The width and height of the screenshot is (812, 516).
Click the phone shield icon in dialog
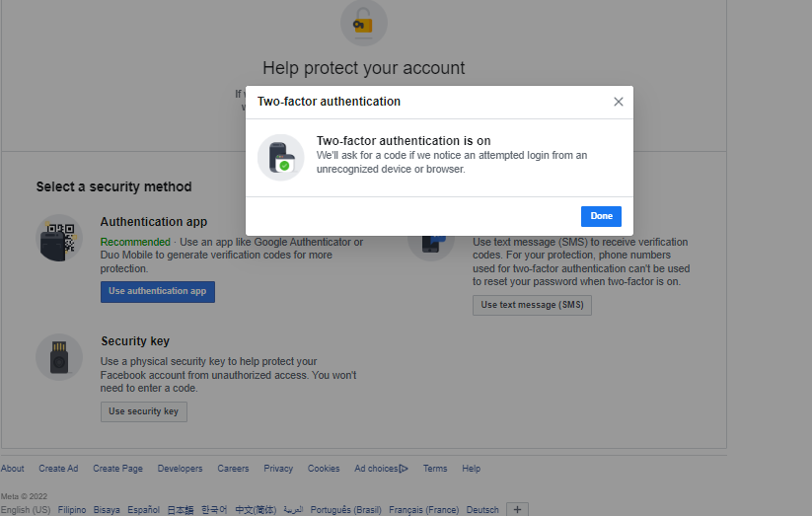point(280,158)
